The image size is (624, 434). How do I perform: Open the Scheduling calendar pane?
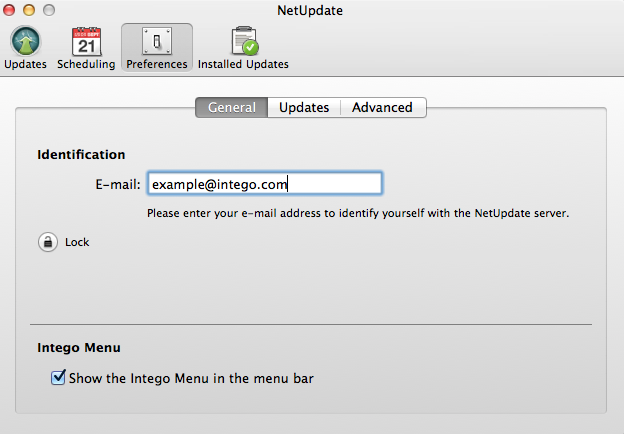pos(86,48)
